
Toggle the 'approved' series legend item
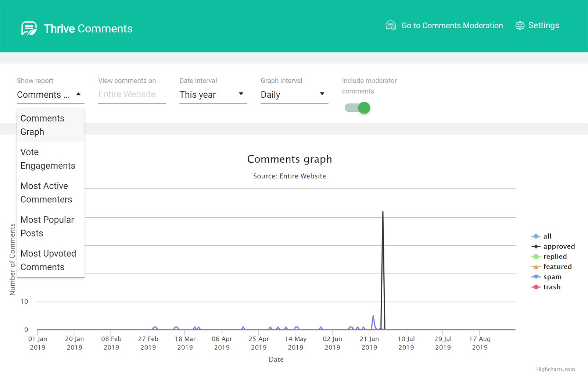553,246
